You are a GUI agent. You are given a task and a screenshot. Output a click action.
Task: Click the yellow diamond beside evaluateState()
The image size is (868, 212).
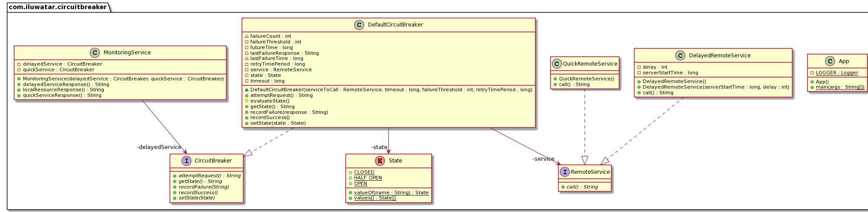coord(247,101)
